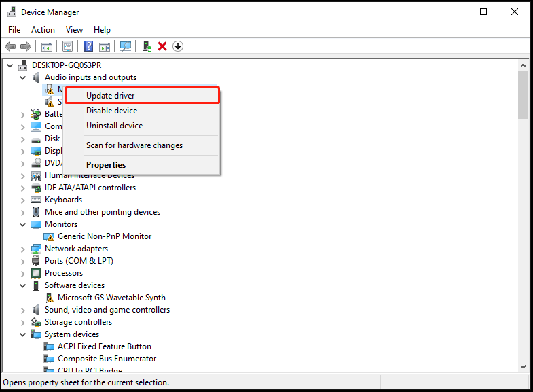This screenshot has width=533, height=392.
Task: Click Update device driver toolbar icon
Action: click(147, 46)
